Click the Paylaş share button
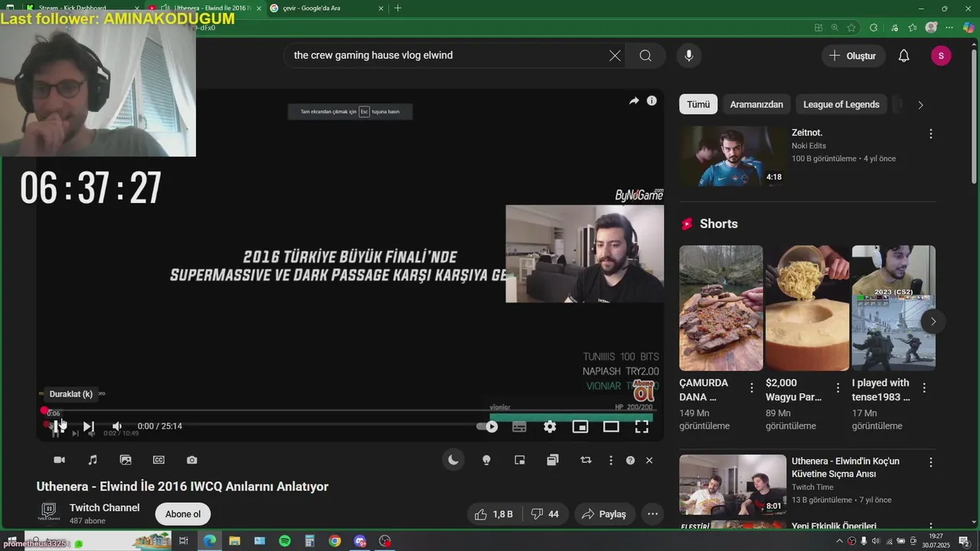The height and width of the screenshot is (551, 980). tap(604, 514)
